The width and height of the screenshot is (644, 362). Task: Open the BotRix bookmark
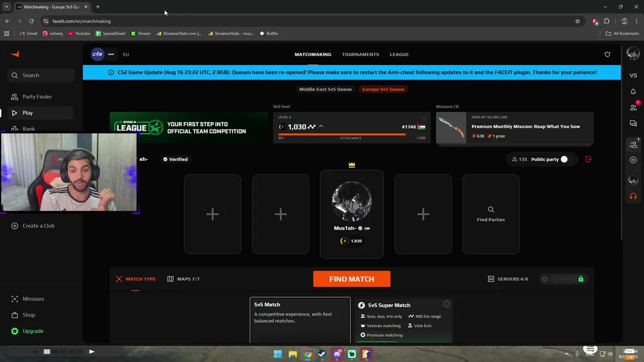point(269,34)
